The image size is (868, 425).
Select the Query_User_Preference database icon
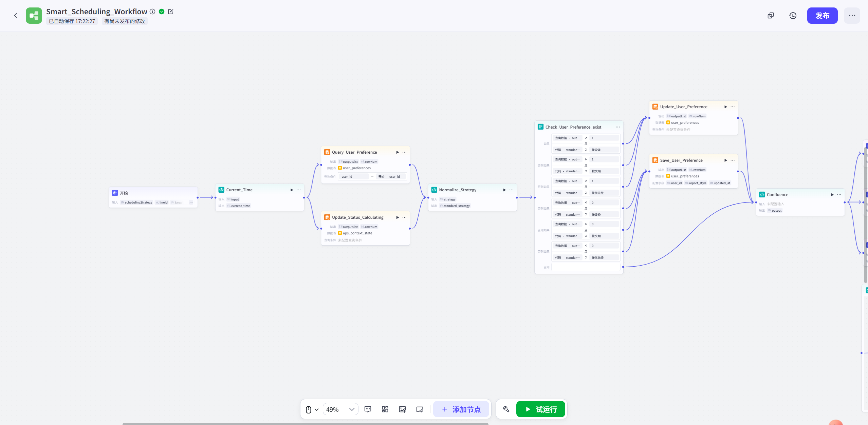click(x=327, y=152)
